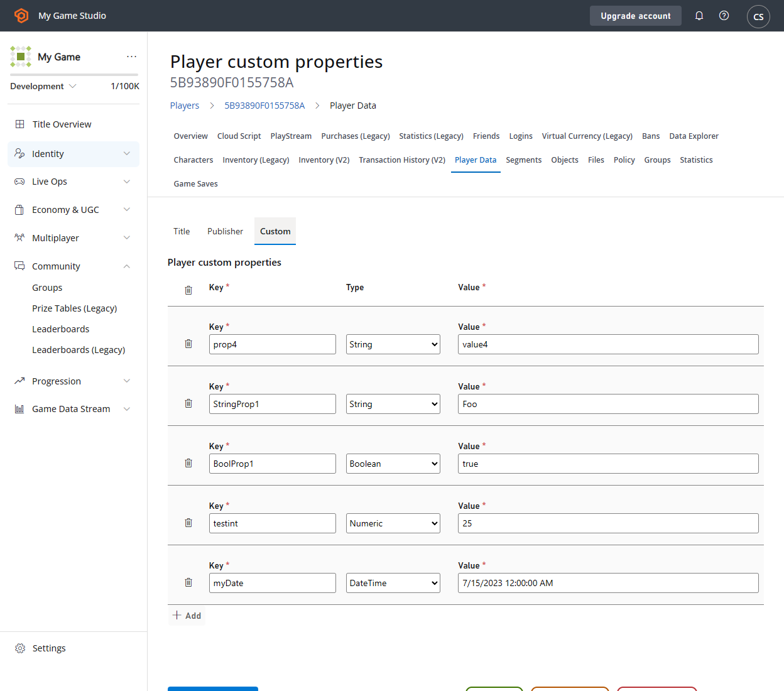This screenshot has height=691, width=784.
Task: Click the prop4 key input field
Action: (x=273, y=344)
